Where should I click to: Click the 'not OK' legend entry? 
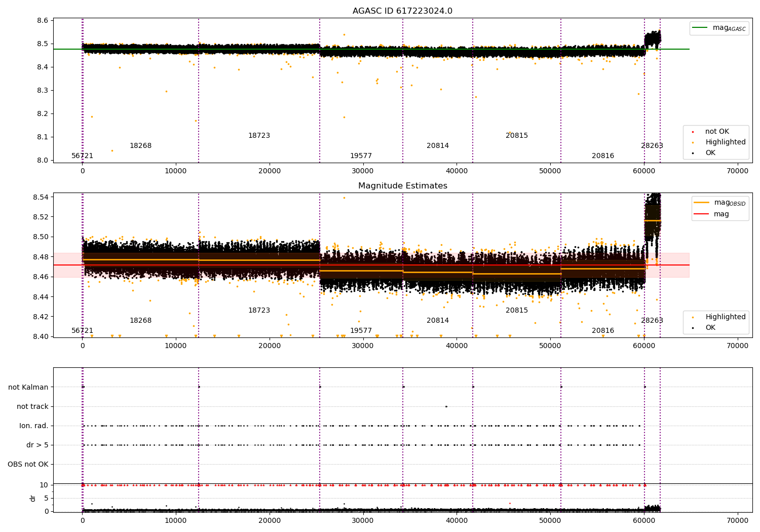[x=717, y=132]
